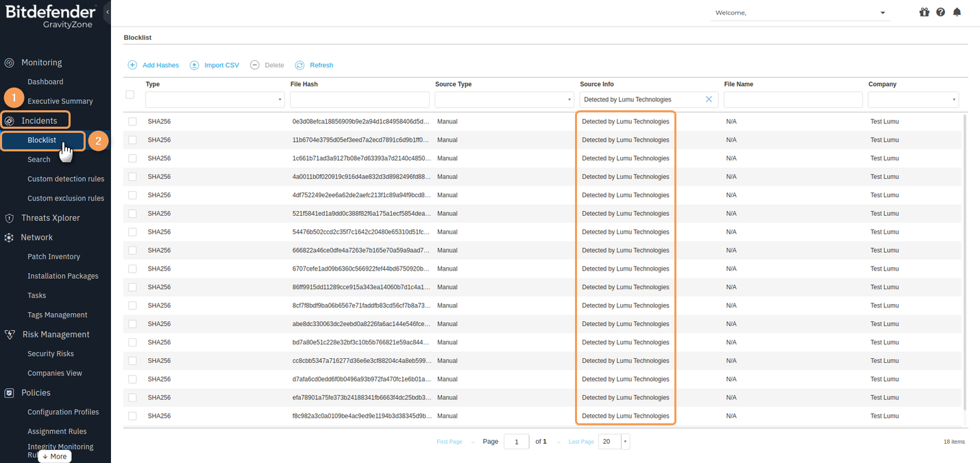Click the gift icon in top bar

tap(924, 12)
